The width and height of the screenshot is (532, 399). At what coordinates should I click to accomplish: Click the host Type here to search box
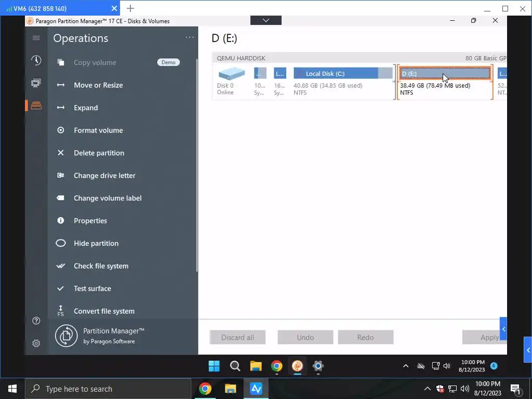(108, 389)
